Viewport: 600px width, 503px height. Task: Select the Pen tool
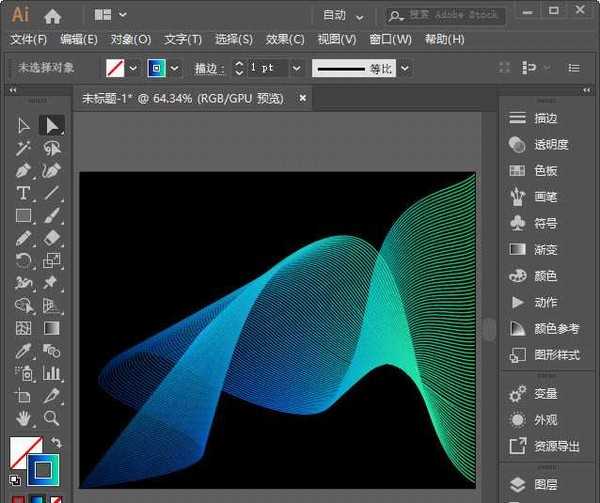tap(24, 171)
